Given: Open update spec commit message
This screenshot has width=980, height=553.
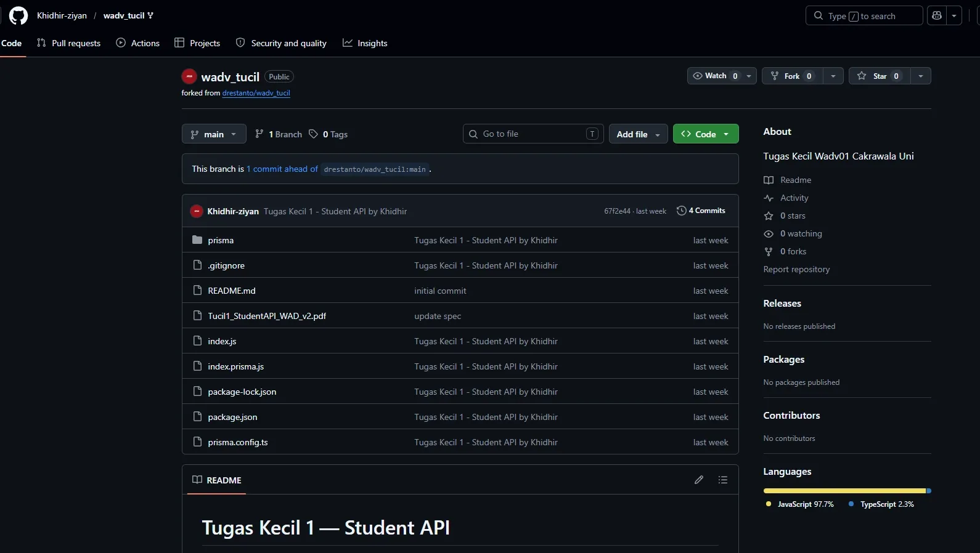Looking at the screenshot, I should click(438, 316).
